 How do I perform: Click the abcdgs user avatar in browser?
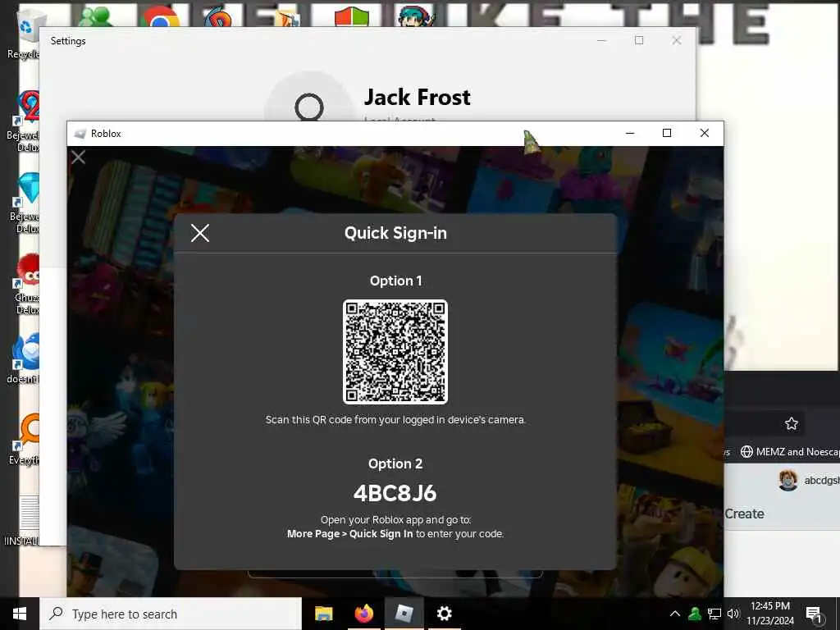coord(788,481)
